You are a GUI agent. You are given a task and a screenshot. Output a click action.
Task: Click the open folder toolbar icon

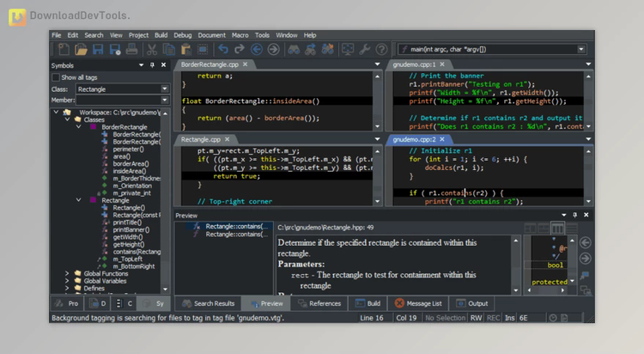(x=81, y=50)
